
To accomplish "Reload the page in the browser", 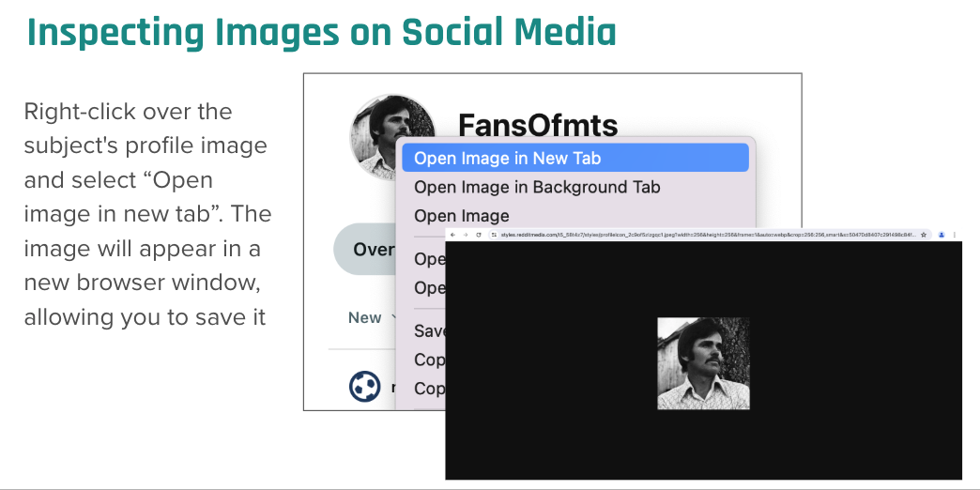I will click(x=479, y=235).
